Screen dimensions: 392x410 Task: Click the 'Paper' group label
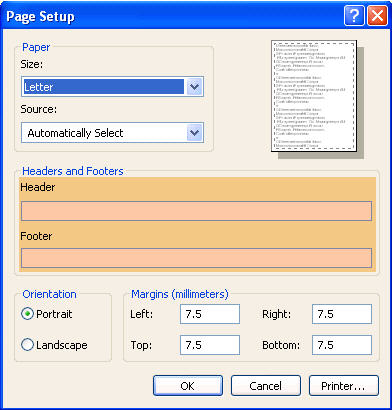tap(36, 47)
